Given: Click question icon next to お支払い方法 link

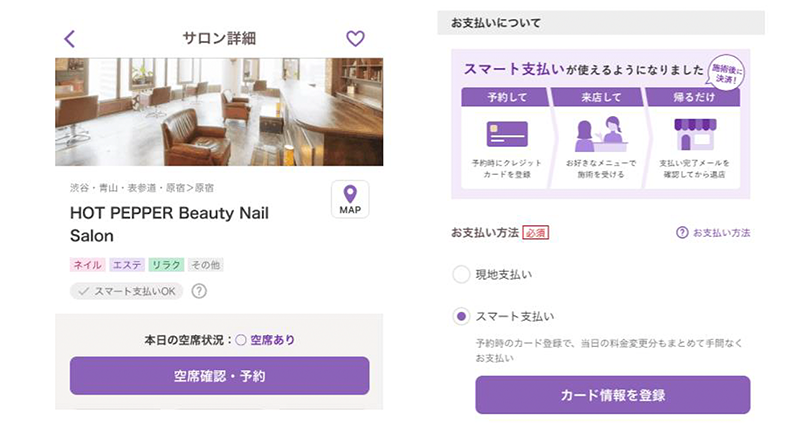Looking at the screenshot, I should point(682,233).
